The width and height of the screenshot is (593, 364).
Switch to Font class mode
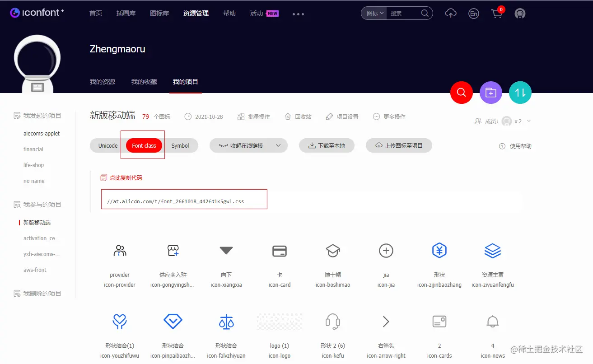(144, 146)
